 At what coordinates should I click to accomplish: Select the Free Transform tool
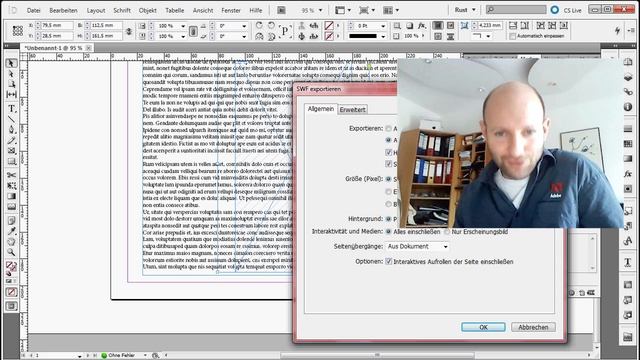(11, 186)
